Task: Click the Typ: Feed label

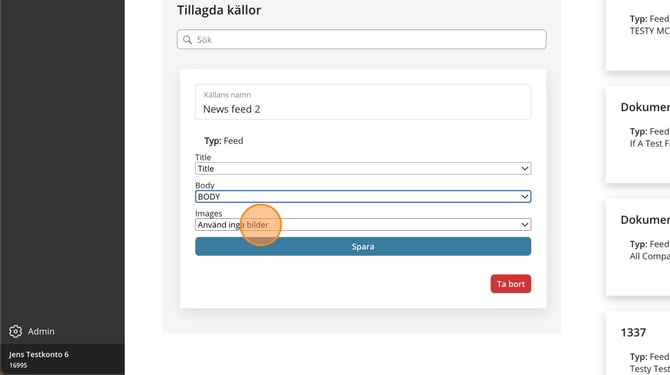Action: pyautogui.click(x=223, y=141)
